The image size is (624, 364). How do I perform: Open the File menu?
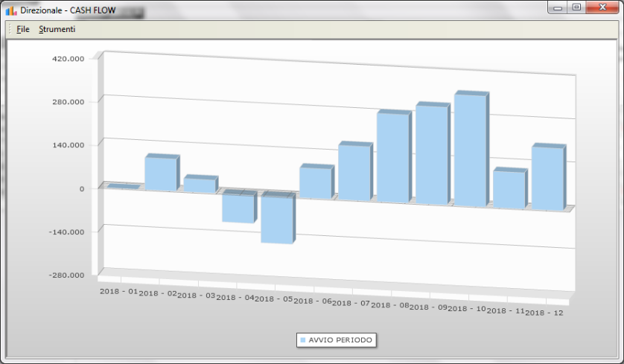(x=22, y=29)
